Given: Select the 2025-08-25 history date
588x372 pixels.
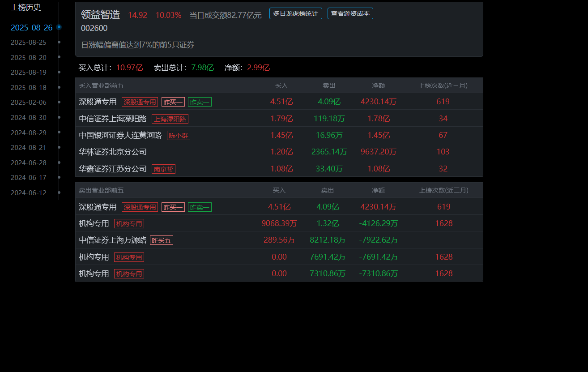Looking at the screenshot, I should click(29, 43).
